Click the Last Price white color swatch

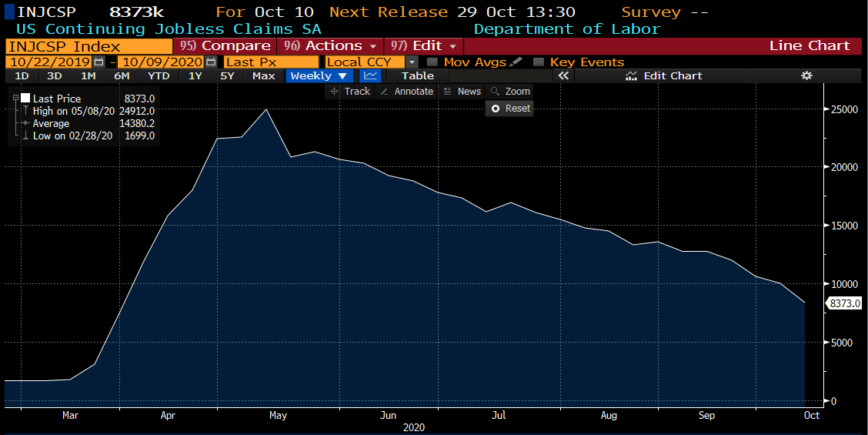[x=25, y=98]
